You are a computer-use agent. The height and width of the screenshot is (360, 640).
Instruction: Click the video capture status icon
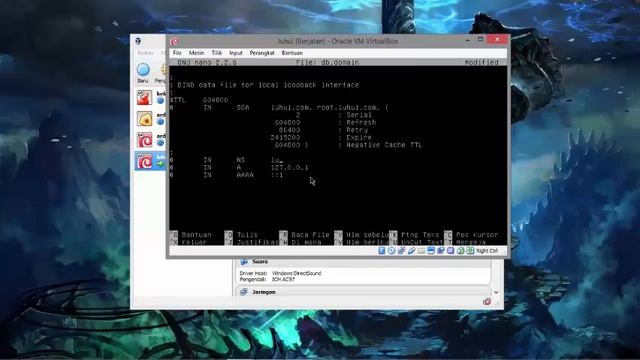441,251
